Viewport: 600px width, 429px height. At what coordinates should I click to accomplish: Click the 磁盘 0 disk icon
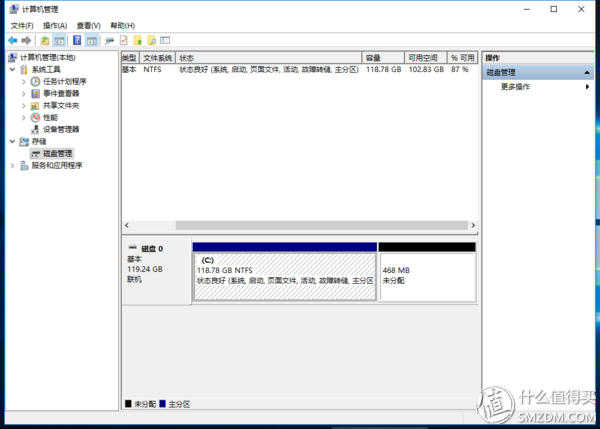tap(132, 248)
